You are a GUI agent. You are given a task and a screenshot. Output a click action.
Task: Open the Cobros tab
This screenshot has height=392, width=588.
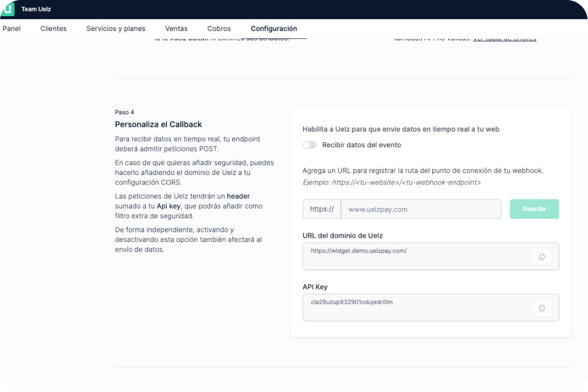[219, 29]
